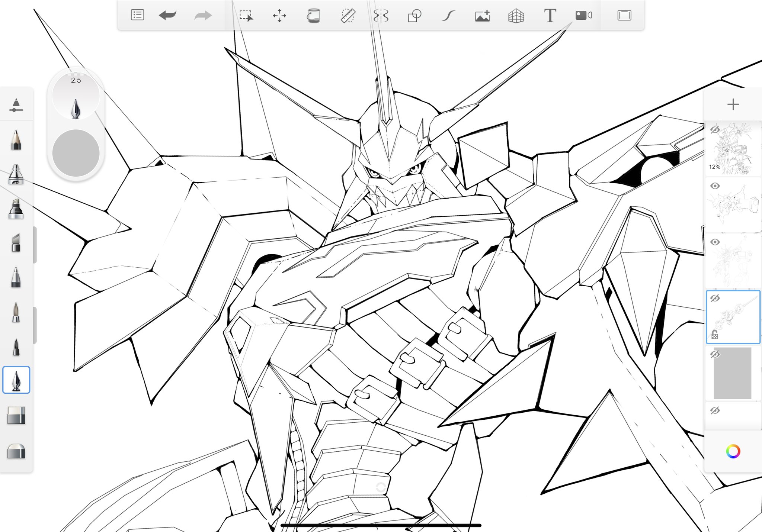Toggle visibility of the 12% opacity layer

tap(714, 130)
